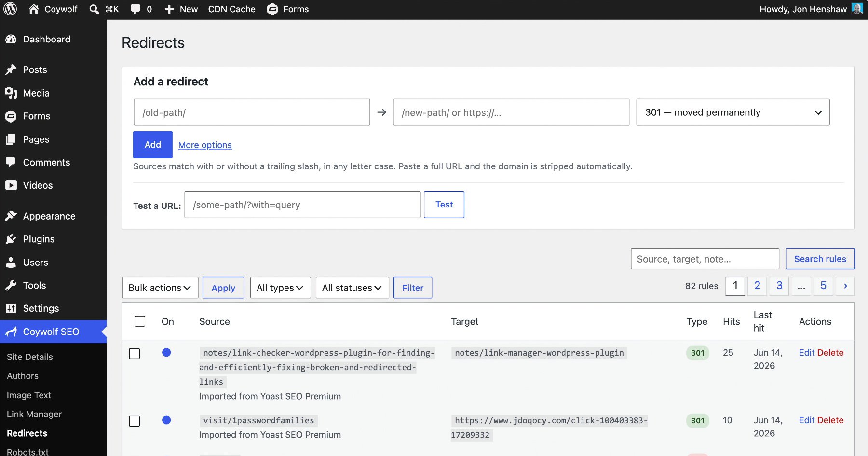Viewport: 868px width, 456px height.
Task: Open CDN Cache in the admin bar
Action: [232, 9]
